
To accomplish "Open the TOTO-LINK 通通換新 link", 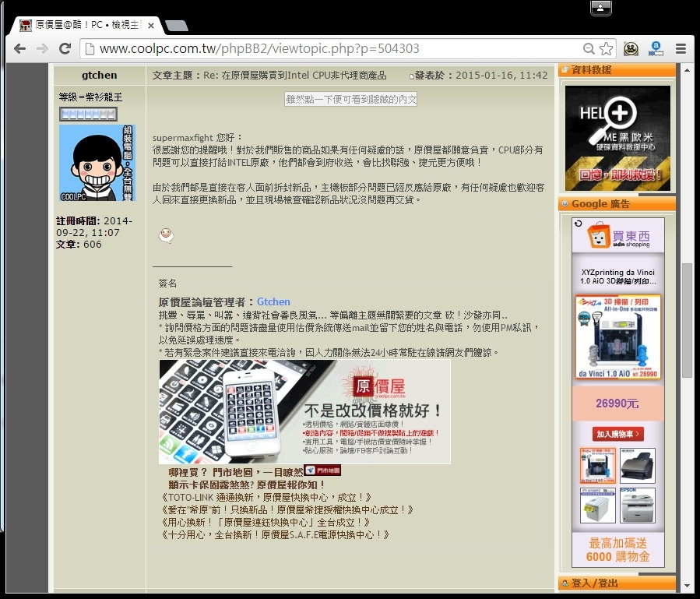I will pos(266,497).
